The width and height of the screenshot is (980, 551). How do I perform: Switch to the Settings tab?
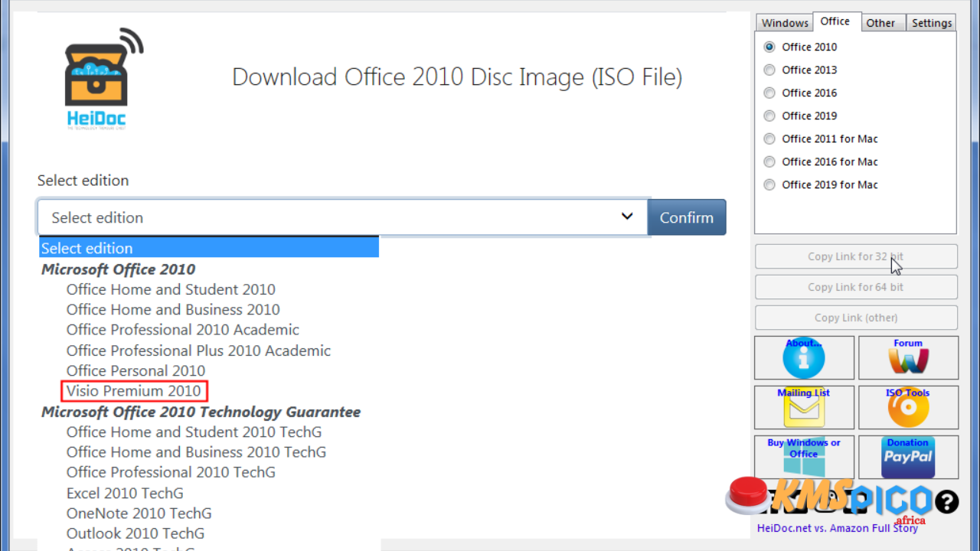(x=932, y=23)
